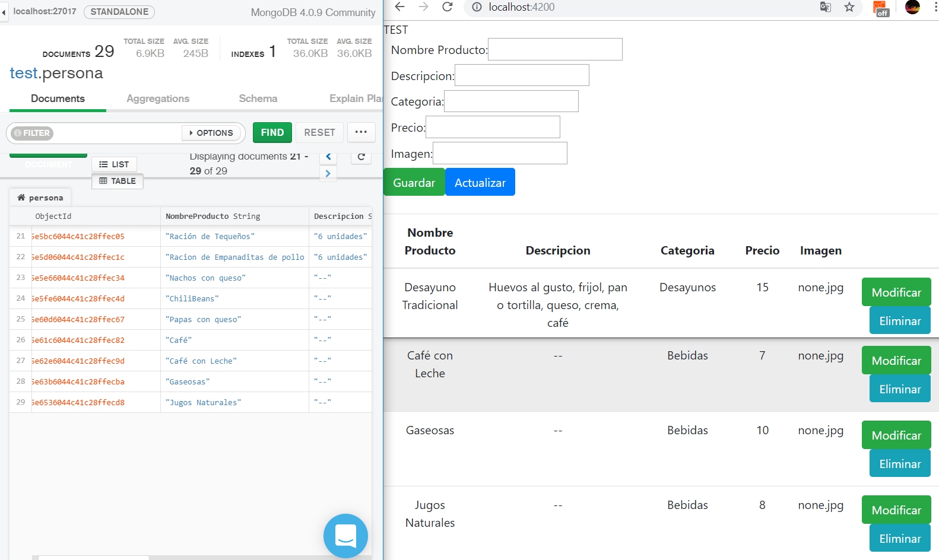Refresh documents in MongoDB Compass
This screenshot has width=939, height=560.
(x=361, y=157)
